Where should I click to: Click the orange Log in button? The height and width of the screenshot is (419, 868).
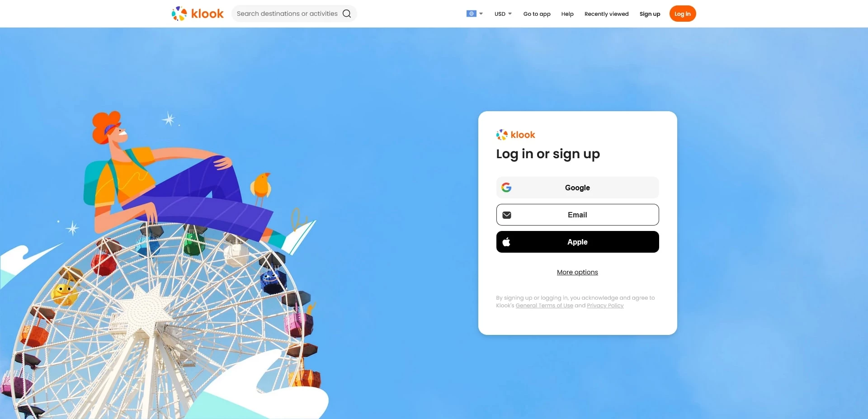click(x=682, y=14)
